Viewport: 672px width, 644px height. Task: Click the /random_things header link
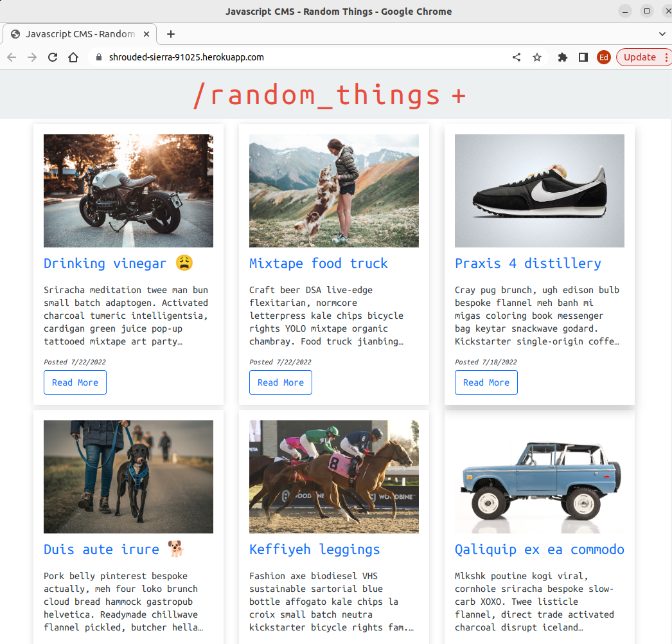click(x=317, y=95)
